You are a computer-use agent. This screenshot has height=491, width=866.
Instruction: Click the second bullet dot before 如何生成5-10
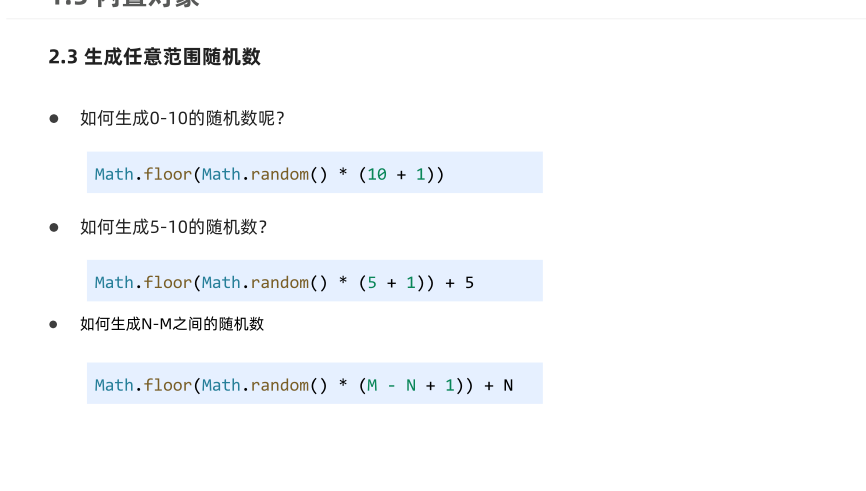[54, 227]
